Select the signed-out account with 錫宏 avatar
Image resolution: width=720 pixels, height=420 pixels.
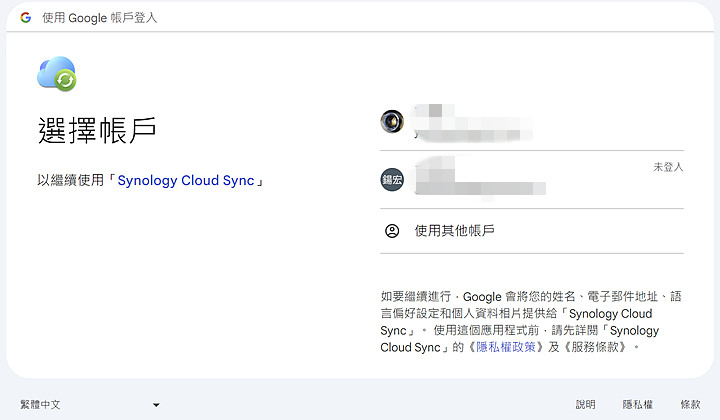[532, 179]
